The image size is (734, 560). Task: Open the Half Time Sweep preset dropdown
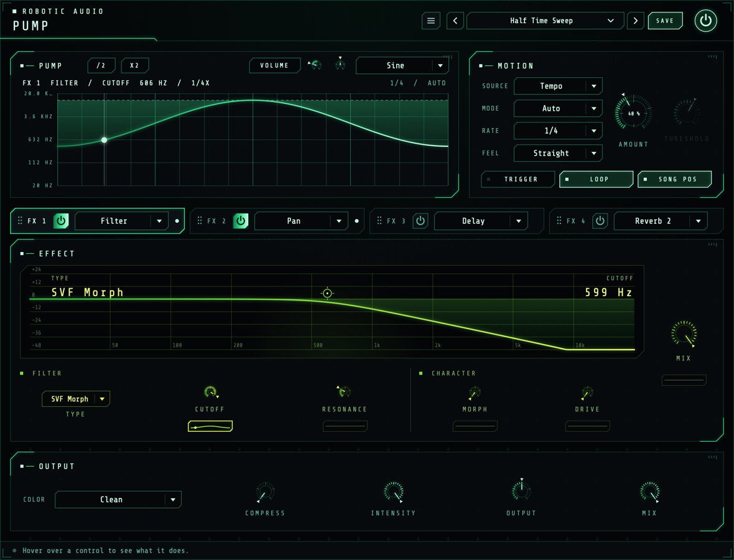click(x=545, y=21)
